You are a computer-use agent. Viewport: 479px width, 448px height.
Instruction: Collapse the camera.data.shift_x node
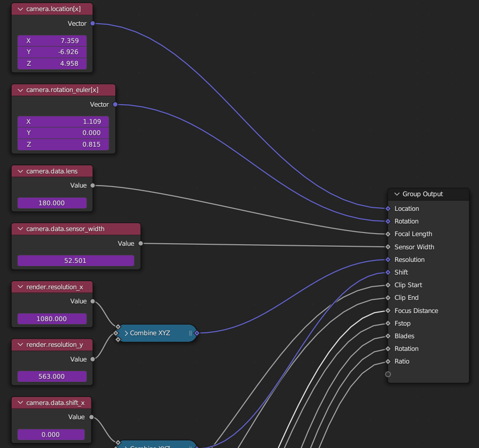coord(20,403)
